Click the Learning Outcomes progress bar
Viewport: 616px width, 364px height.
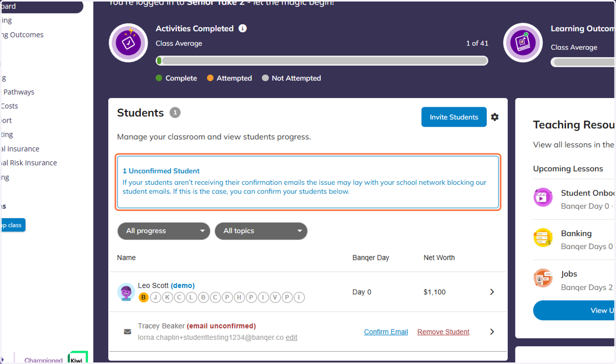pyautogui.click(x=583, y=62)
